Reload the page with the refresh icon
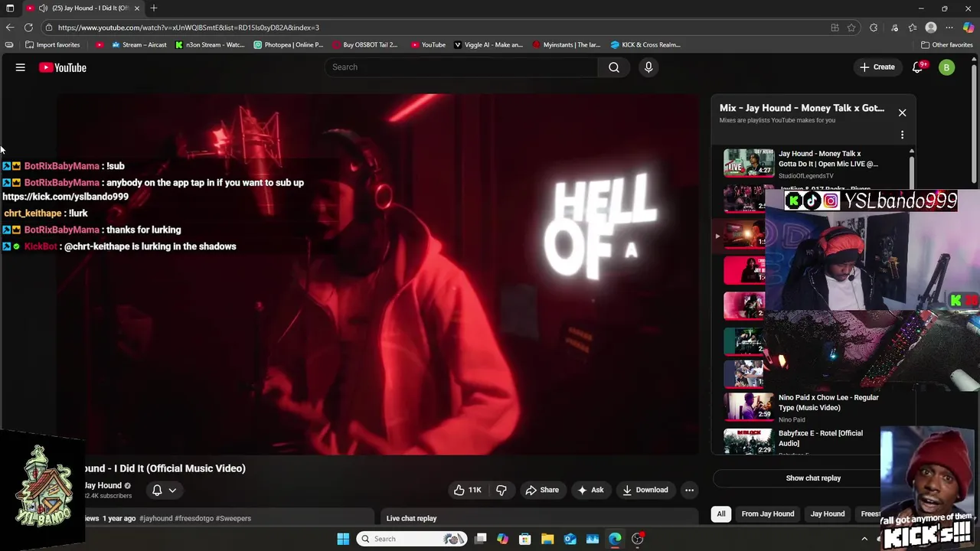The image size is (980, 551). [x=28, y=28]
